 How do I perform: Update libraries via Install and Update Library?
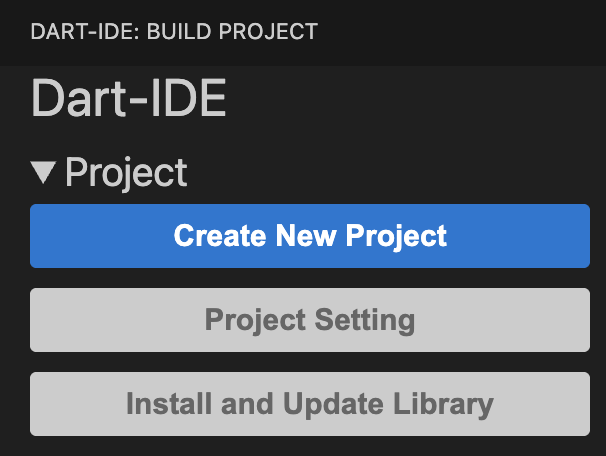pos(310,404)
